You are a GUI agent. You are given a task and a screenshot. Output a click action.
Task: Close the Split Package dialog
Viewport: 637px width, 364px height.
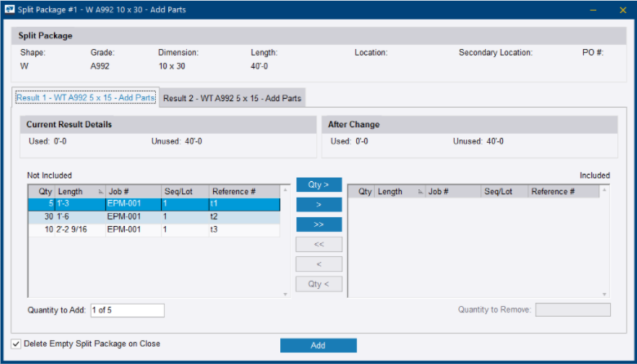point(621,10)
